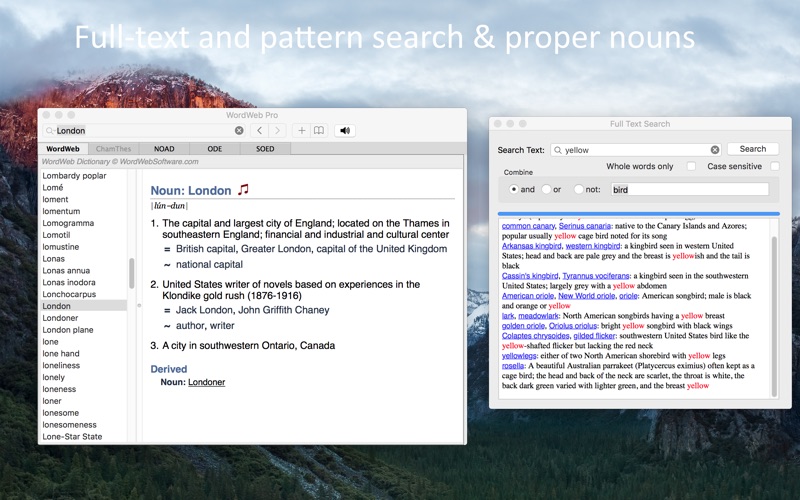Click the word list scrollbar thumb
The image size is (800, 500).
(131, 272)
